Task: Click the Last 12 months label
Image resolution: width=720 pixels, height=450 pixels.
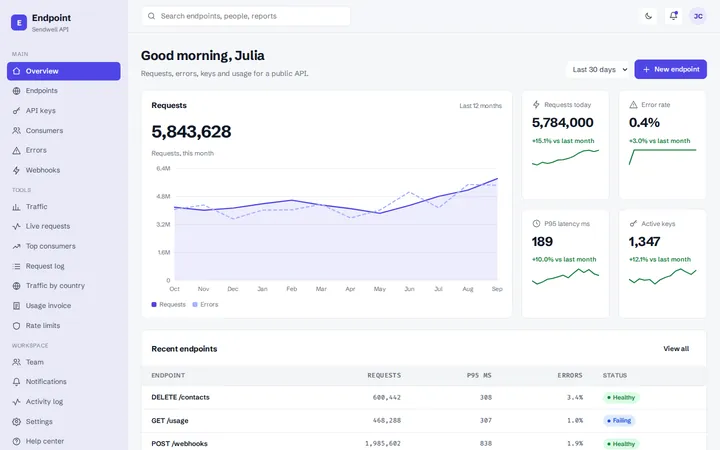Action: 480,106
